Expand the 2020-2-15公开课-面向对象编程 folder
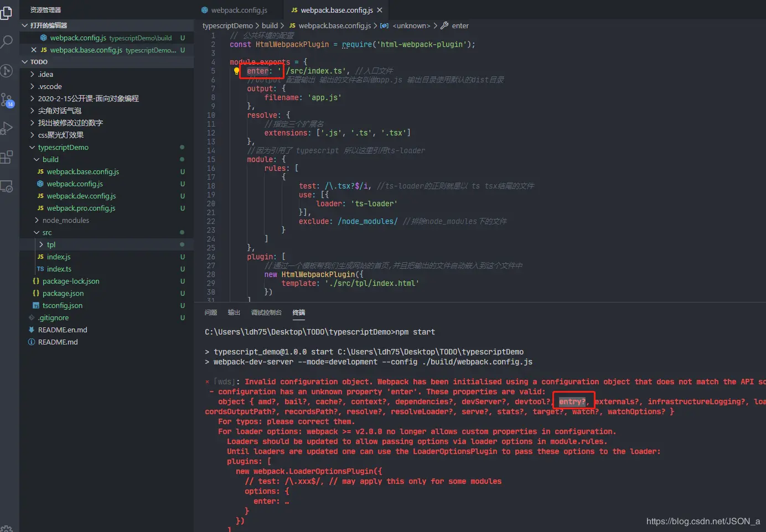The height and width of the screenshot is (532, 766). [106, 98]
